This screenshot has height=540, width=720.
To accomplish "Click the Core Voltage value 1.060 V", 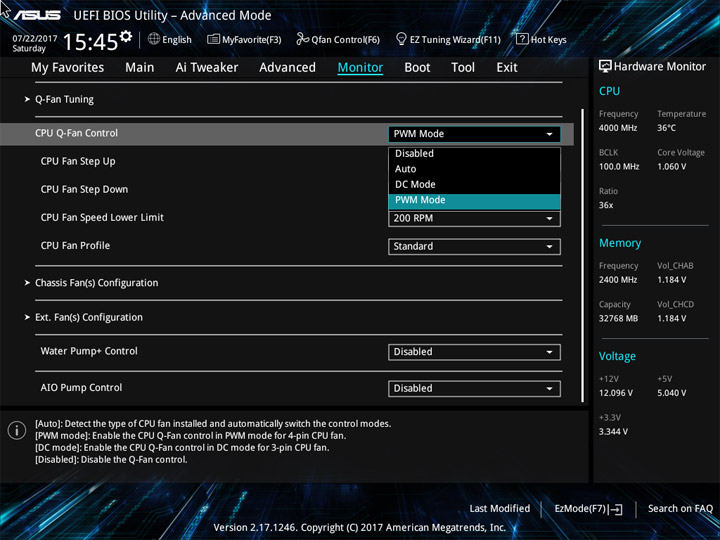I will pos(672,167).
